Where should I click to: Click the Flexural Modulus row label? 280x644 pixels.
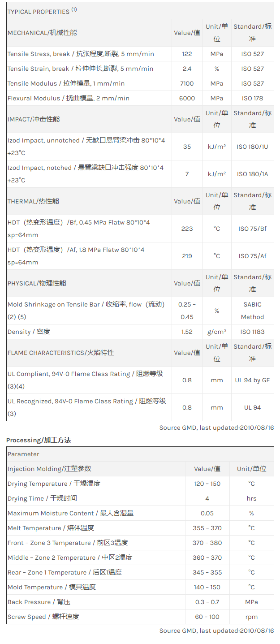[69, 98]
